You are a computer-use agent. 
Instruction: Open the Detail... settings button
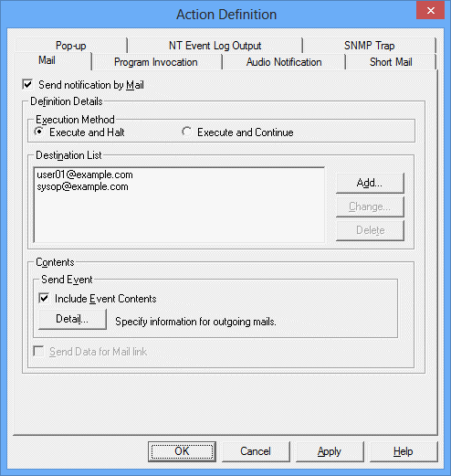click(x=72, y=319)
